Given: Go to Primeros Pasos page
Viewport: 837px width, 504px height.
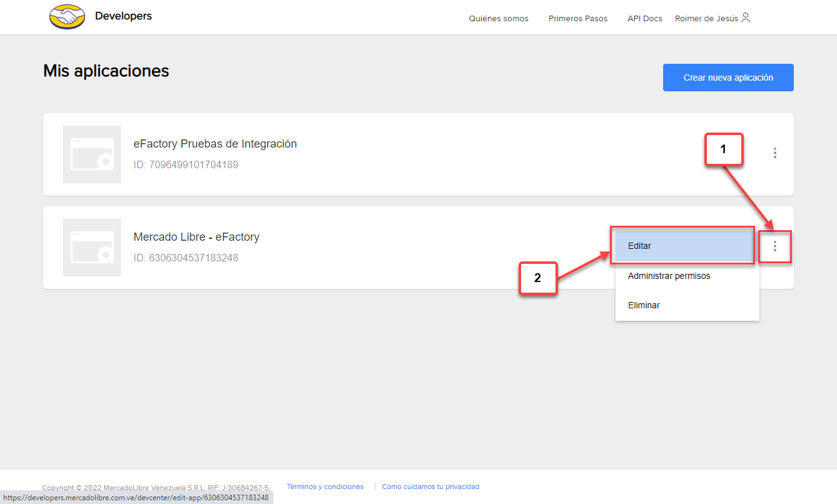Looking at the screenshot, I should (578, 19).
